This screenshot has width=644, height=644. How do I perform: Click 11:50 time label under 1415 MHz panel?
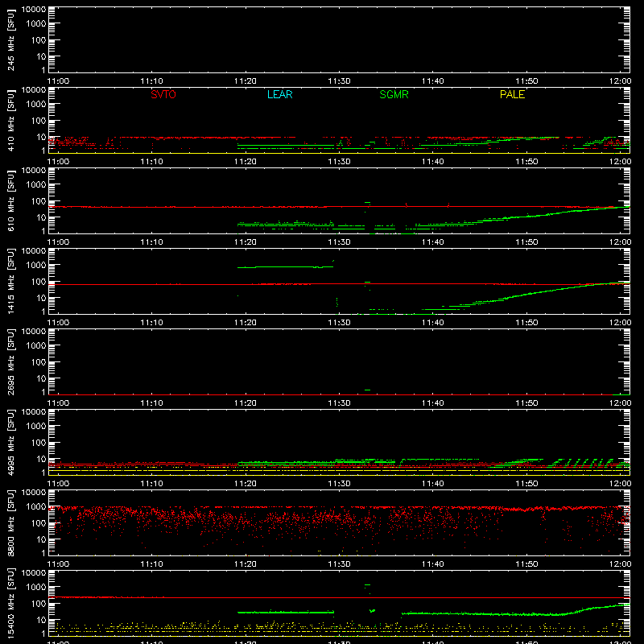526,323
